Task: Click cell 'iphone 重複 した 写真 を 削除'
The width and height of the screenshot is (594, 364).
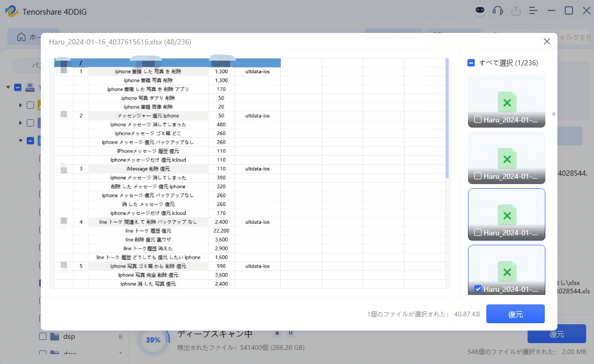Action: 148,71
